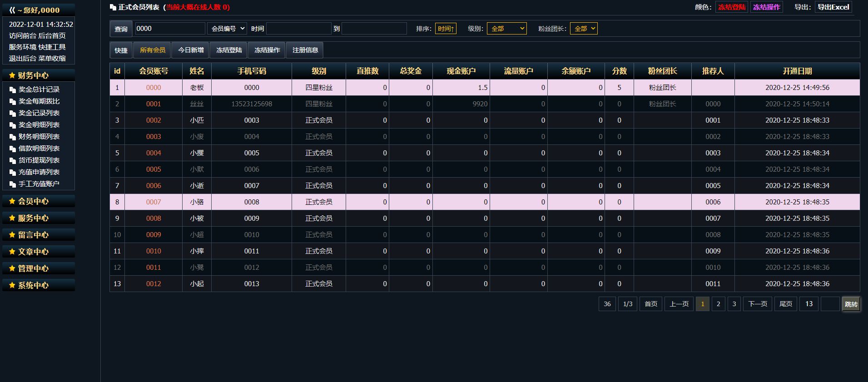Click the document icon beside 手工充值账户
Screen dimensions: 868x382
pyautogui.click(x=13, y=184)
